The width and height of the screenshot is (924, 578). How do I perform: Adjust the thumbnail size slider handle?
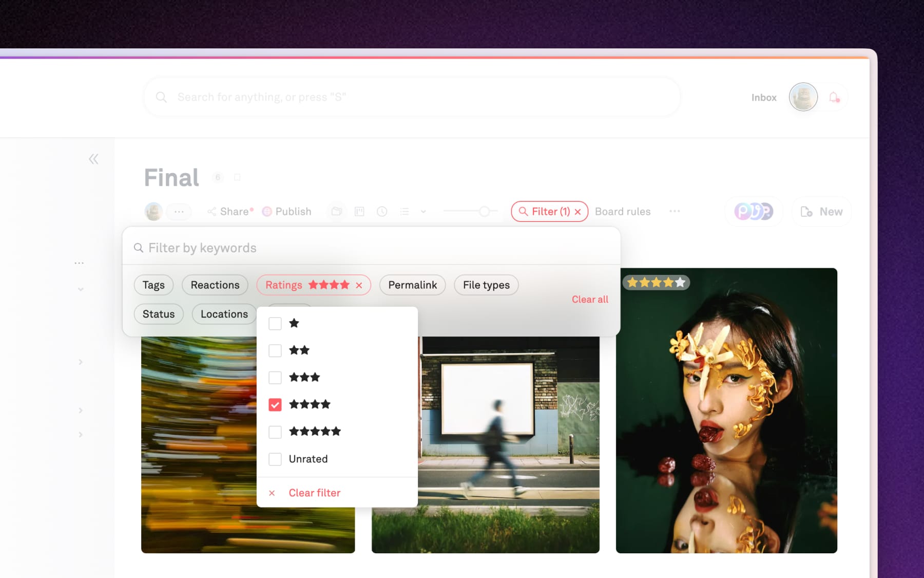[x=484, y=211]
